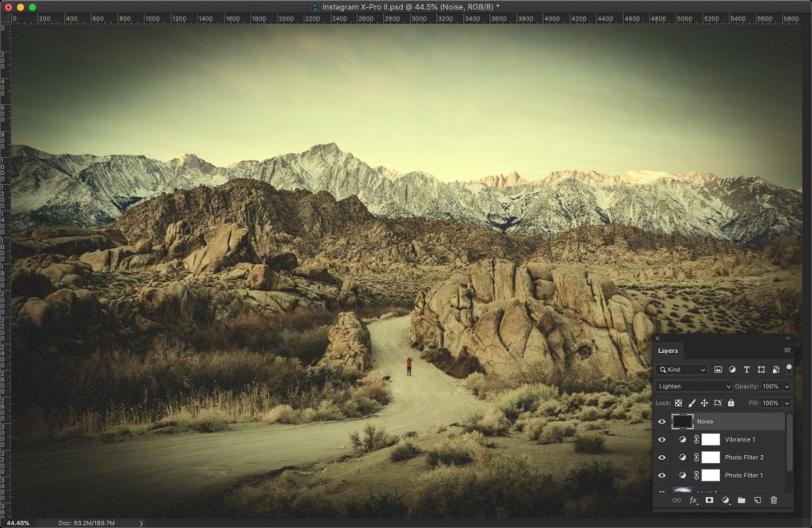This screenshot has height=528, width=812.
Task: Create a new group with the folder icon
Action: coord(741,500)
